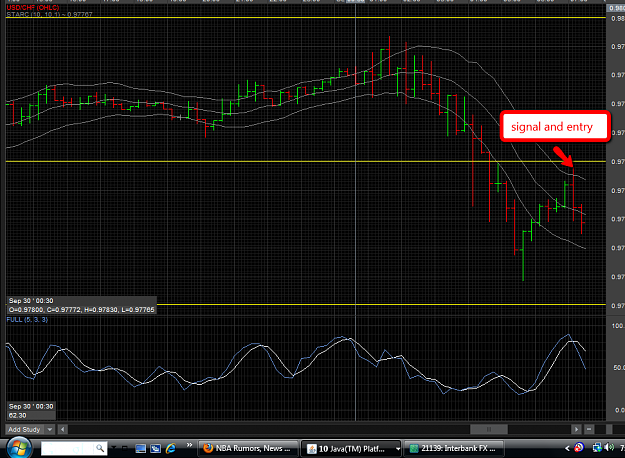Click the Sep 30 '00:30 date label above OHLC values

(31, 301)
